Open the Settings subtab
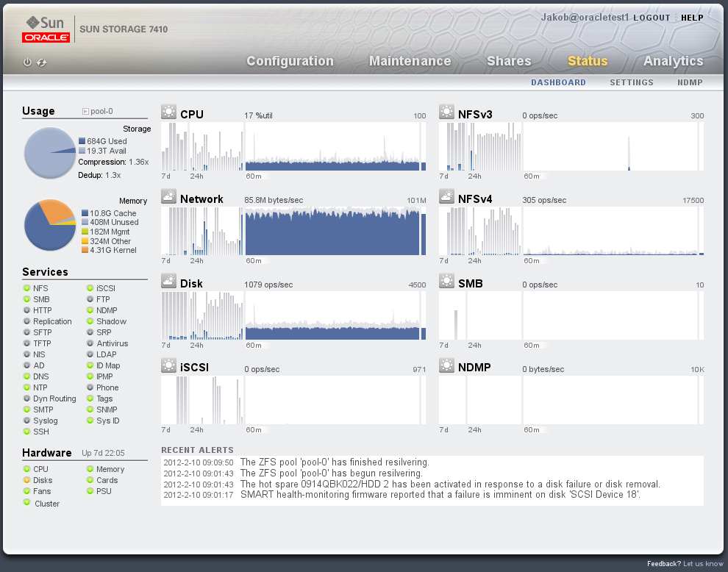This screenshot has width=728, height=572. point(632,82)
